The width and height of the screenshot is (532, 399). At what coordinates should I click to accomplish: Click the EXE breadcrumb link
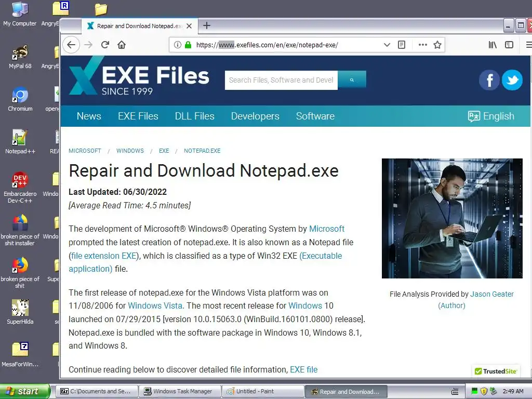pyautogui.click(x=164, y=151)
